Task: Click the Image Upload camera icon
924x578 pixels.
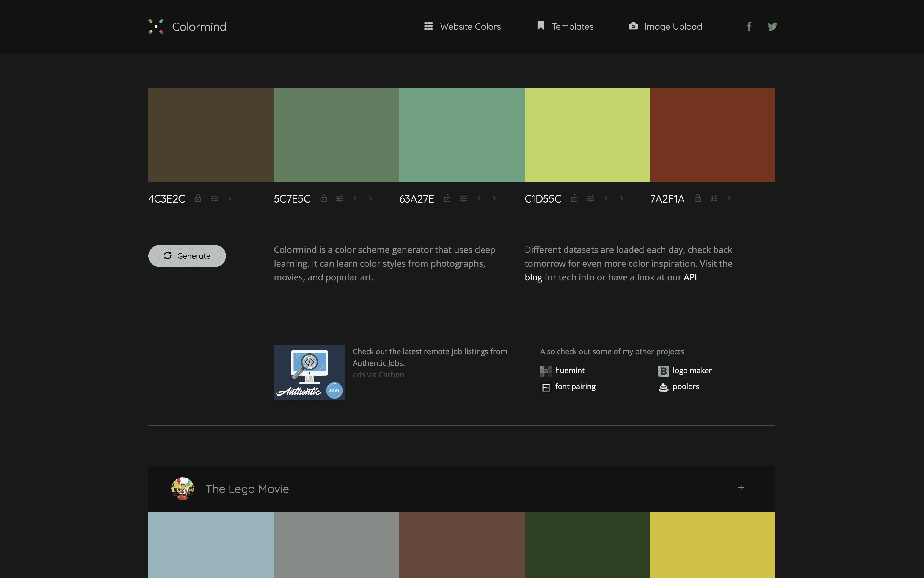Action: pyautogui.click(x=633, y=26)
